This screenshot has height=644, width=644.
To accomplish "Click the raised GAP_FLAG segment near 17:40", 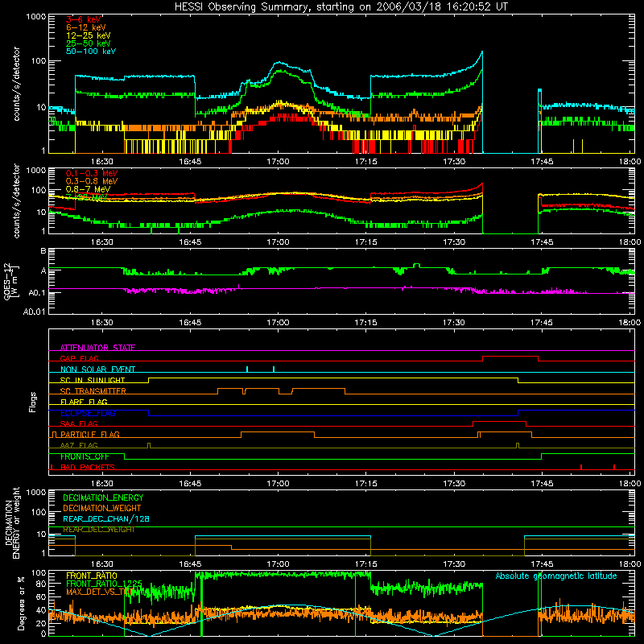I will click(x=510, y=357).
